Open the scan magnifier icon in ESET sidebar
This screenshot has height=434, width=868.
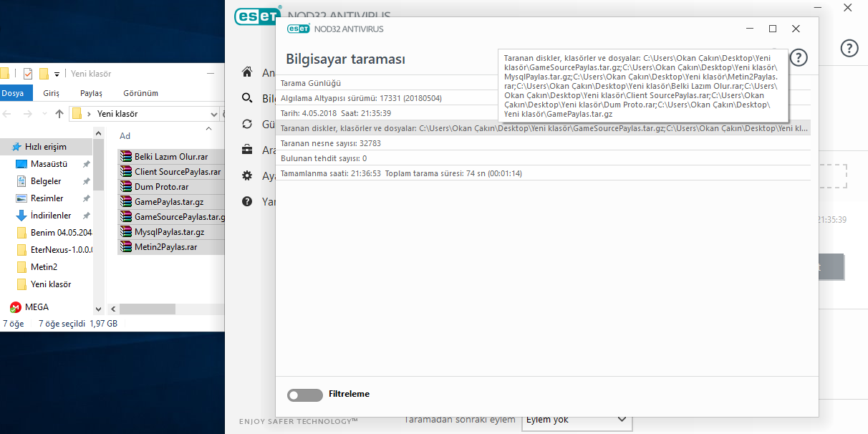click(247, 98)
